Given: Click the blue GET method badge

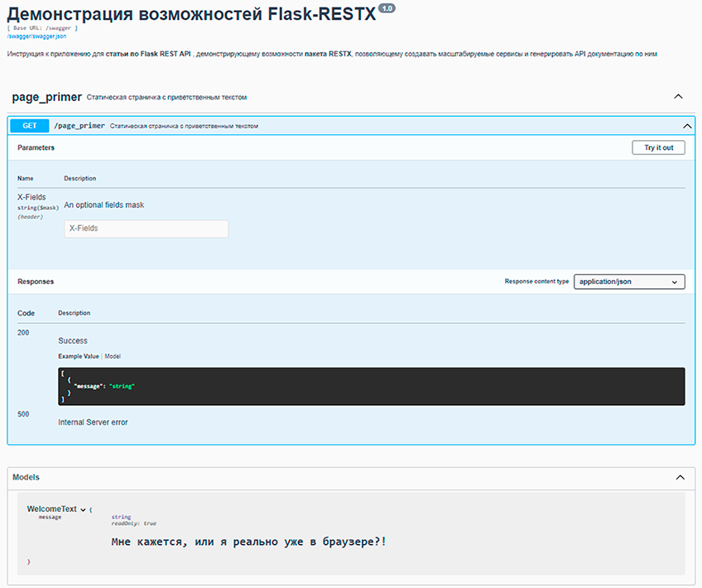Looking at the screenshot, I should [30, 126].
